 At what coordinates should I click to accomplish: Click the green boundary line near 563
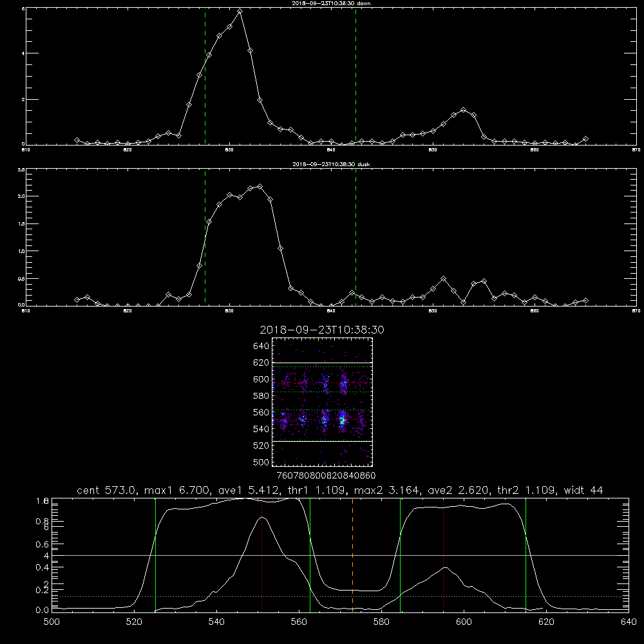(310, 555)
